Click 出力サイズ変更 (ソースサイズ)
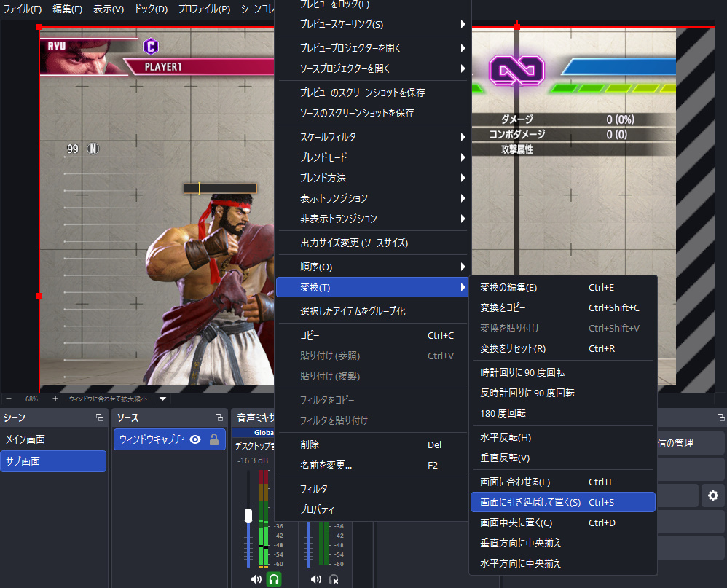Viewport: 727px width, 588px height. [x=372, y=243]
